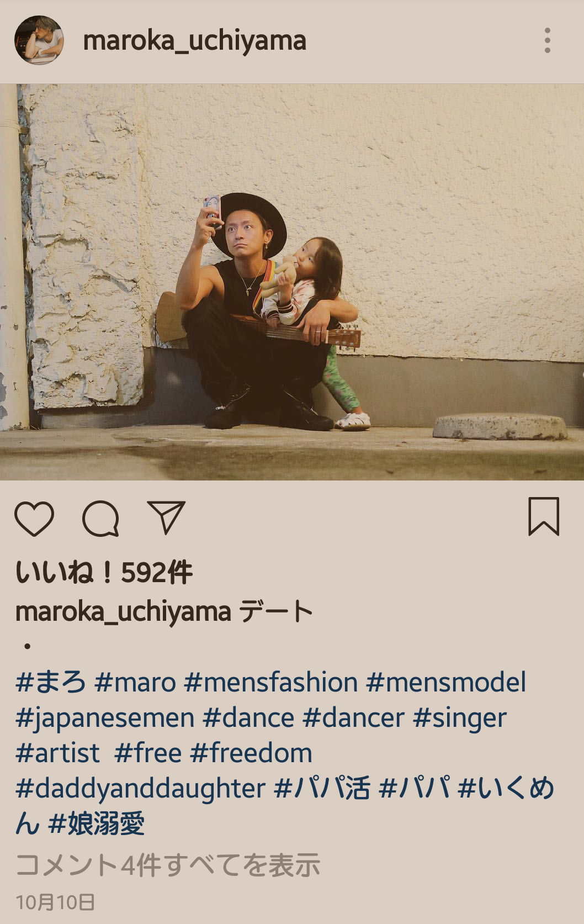Open the #娘溺愛 hashtag
Screen dimensions: 584x924
(x=97, y=825)
